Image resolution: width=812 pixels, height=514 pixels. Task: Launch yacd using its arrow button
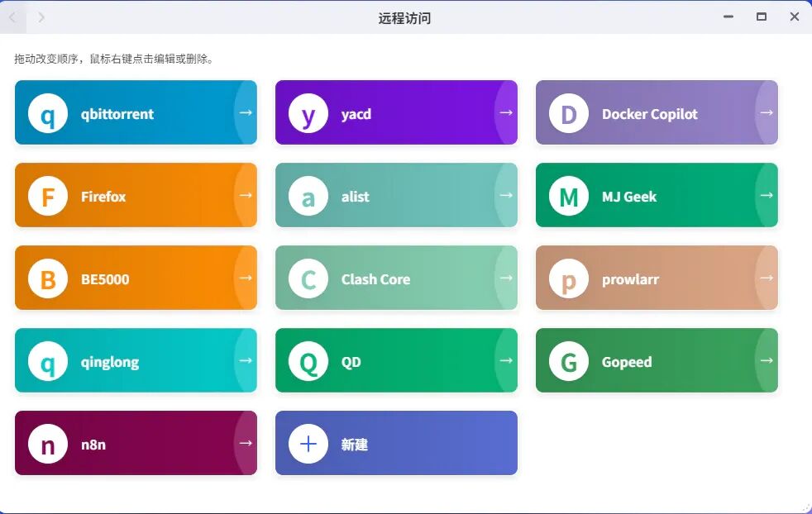tap(506, 112)
